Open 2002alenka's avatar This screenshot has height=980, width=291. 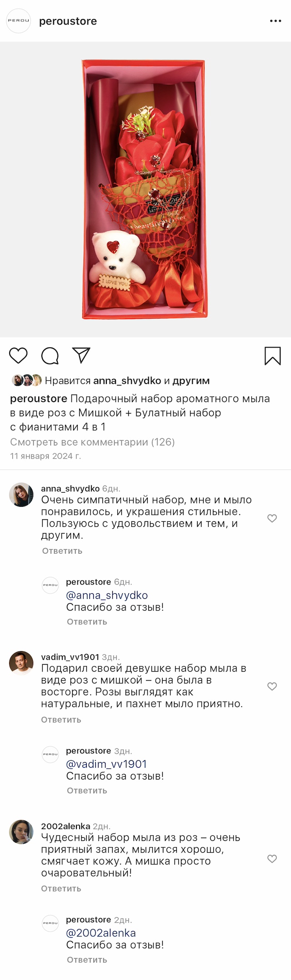coord(21,832)
